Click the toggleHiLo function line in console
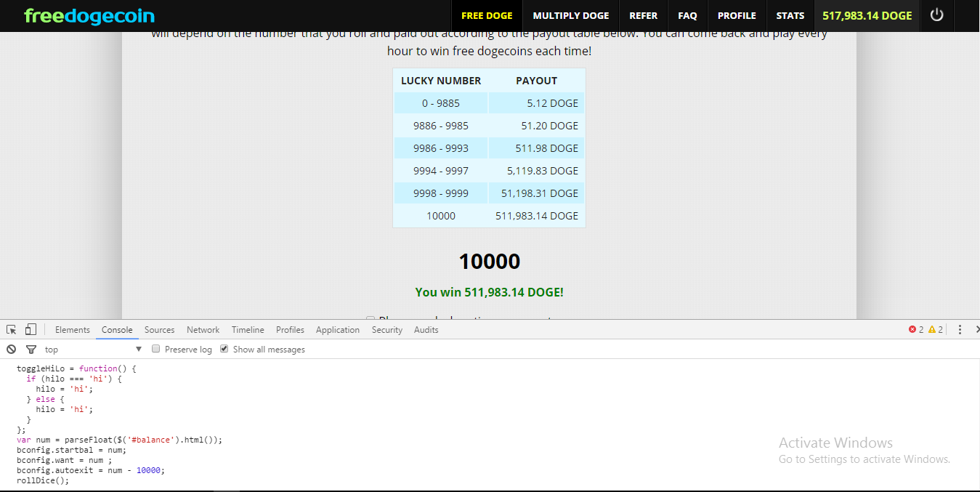 (76, 368)
